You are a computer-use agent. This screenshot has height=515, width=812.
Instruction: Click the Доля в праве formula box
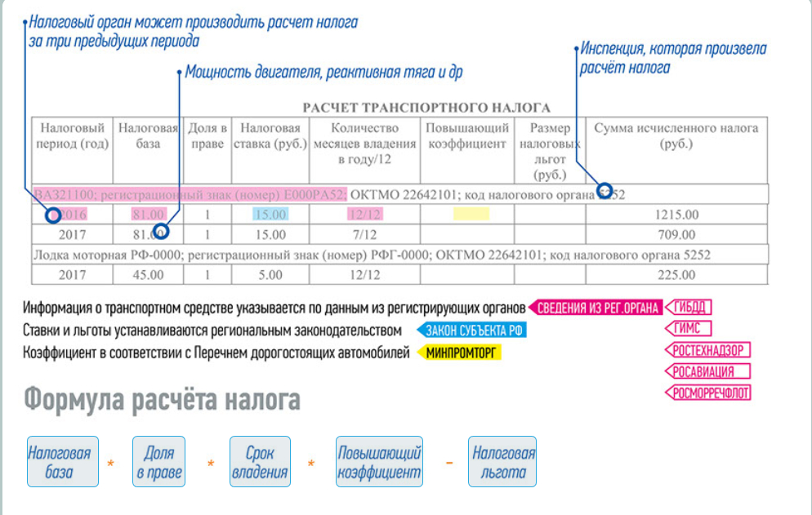point(159,462)
